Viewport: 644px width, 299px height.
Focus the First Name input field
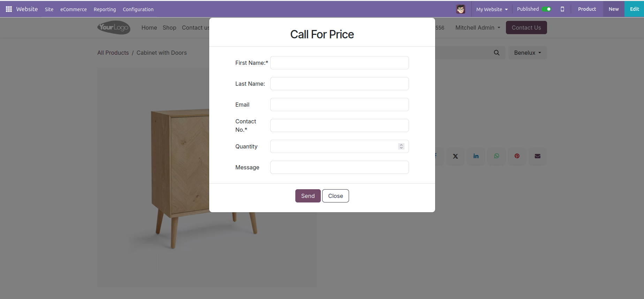(x=339, y=63)
